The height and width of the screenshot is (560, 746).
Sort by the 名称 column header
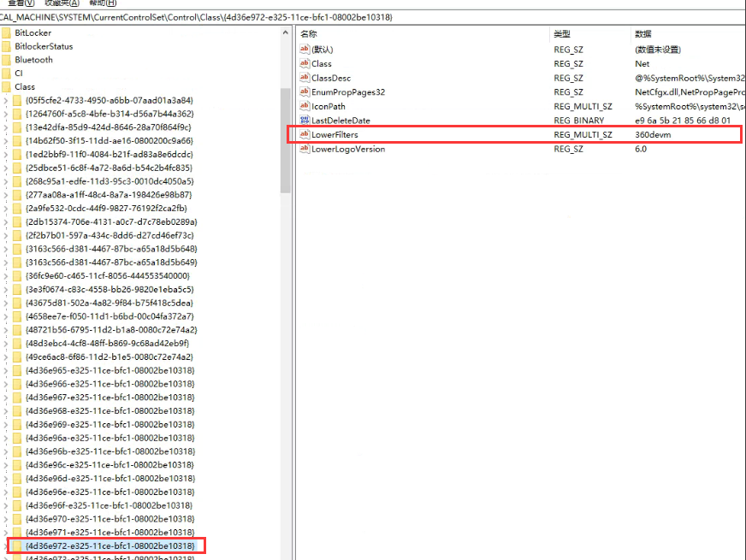[309, 33]
